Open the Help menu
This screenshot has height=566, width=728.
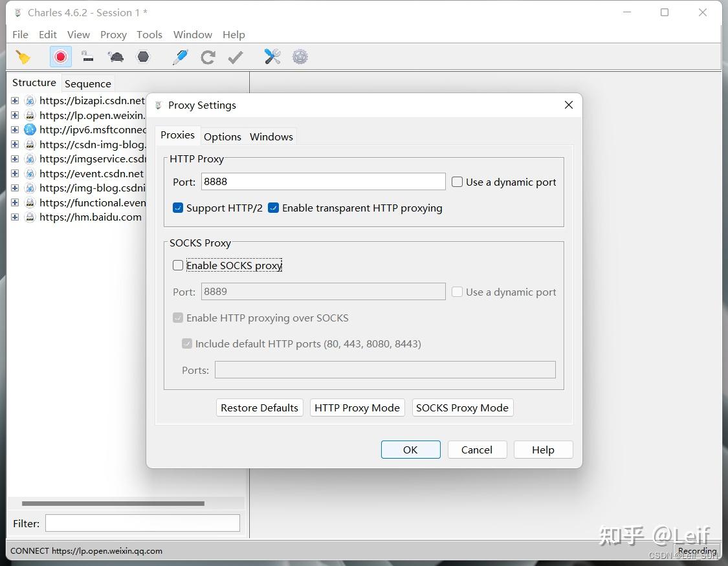coord(234,35)
